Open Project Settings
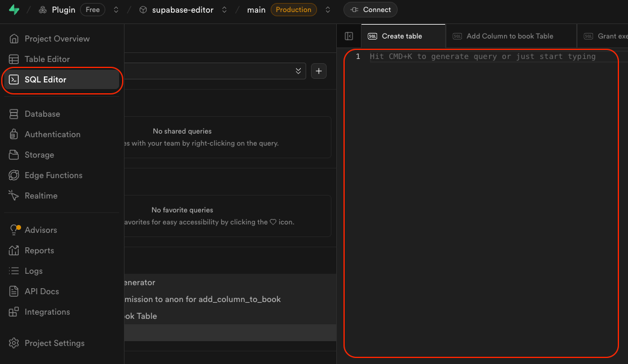The image size is (628, 364). pos(54,343)
